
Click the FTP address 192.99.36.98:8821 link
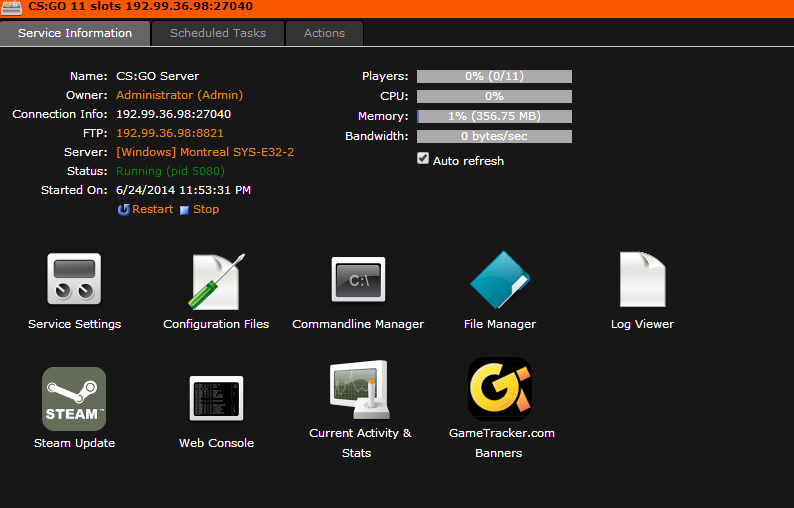point(170,133)
